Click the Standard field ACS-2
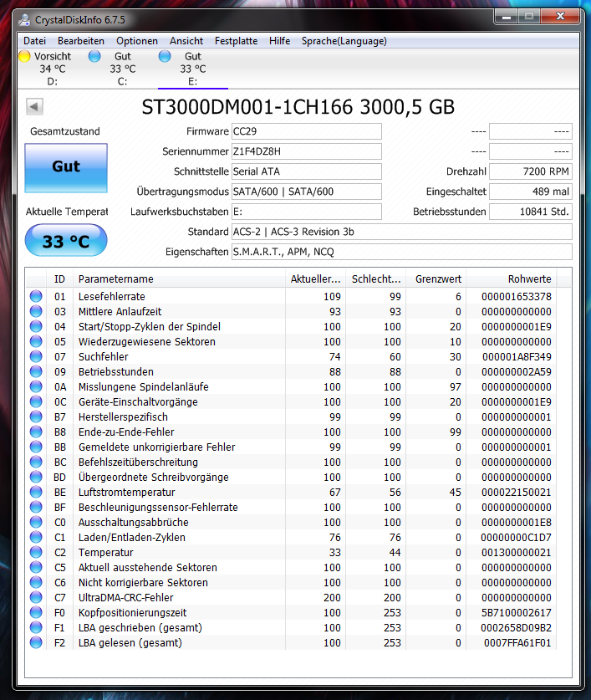 tap(402, 232)
